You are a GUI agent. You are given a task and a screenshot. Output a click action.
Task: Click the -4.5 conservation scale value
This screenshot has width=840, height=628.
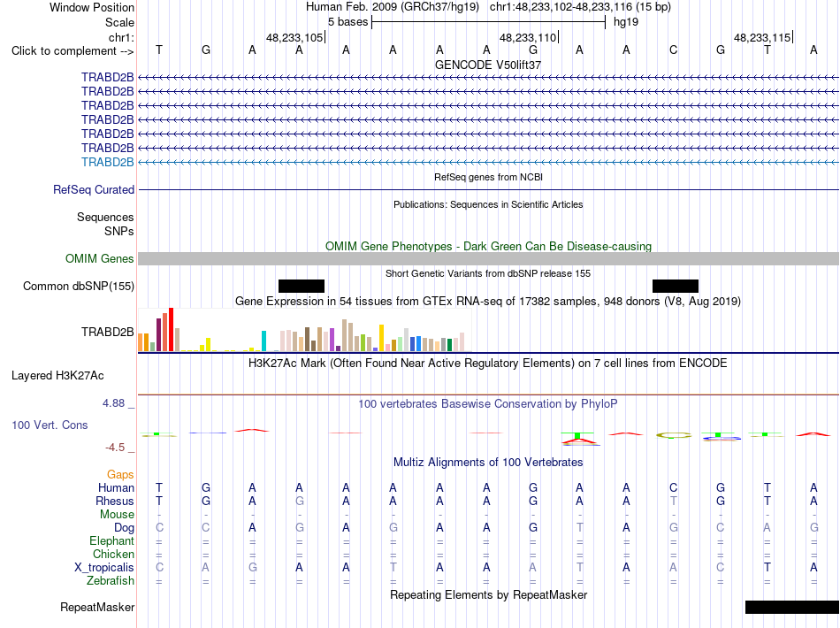(115, 448)
